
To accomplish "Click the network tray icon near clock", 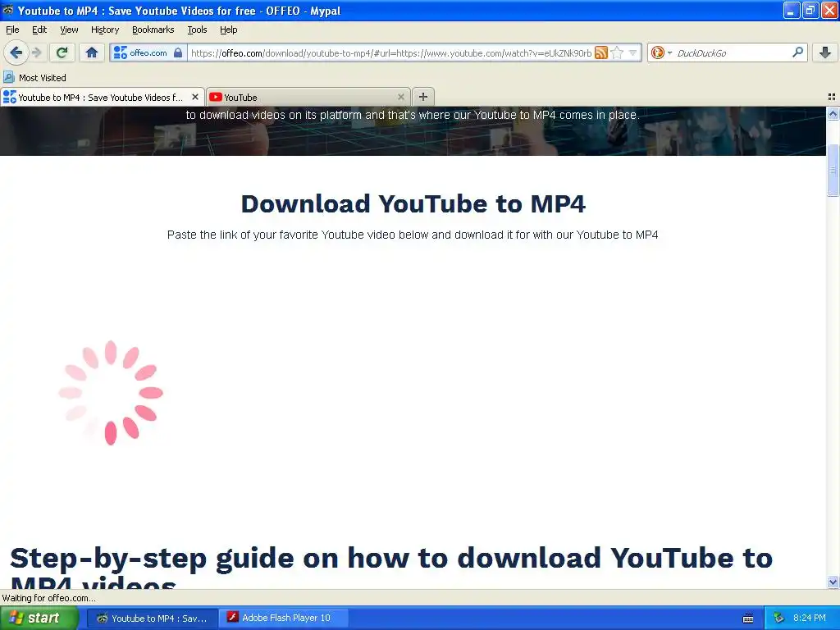I will click(779, 619).
